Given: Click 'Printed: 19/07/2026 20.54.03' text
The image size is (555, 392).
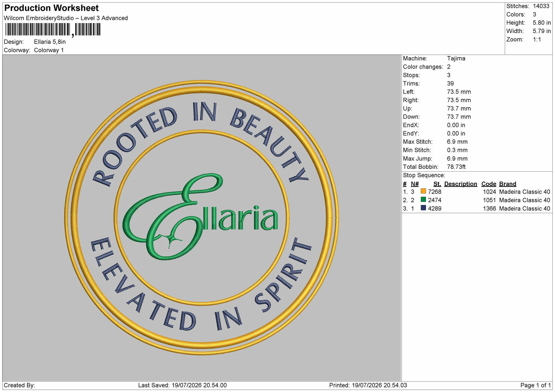Looking at the screenshot, I should click(x=368, y=385).
